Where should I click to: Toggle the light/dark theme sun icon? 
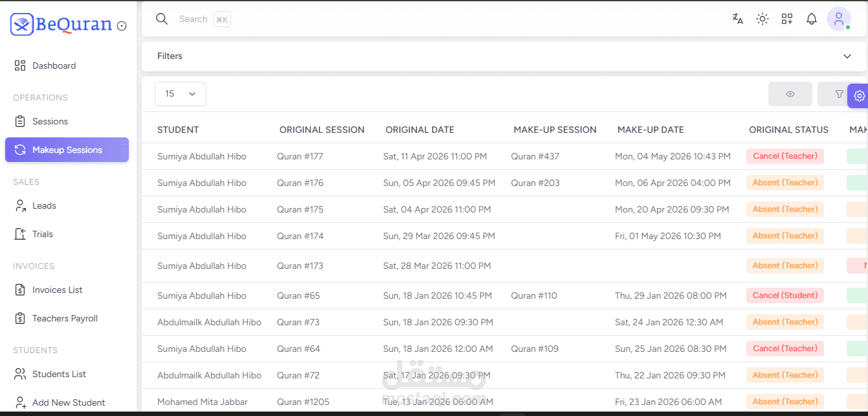tap(762, 19)
